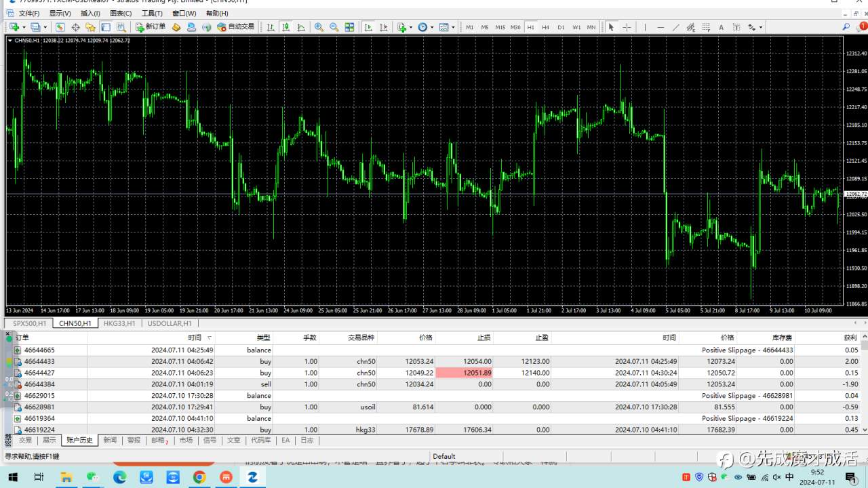The height and width of the screenshot is (488, 868).
Task: Expand the profiles dropdown arrow
Action: coord(45,27)
